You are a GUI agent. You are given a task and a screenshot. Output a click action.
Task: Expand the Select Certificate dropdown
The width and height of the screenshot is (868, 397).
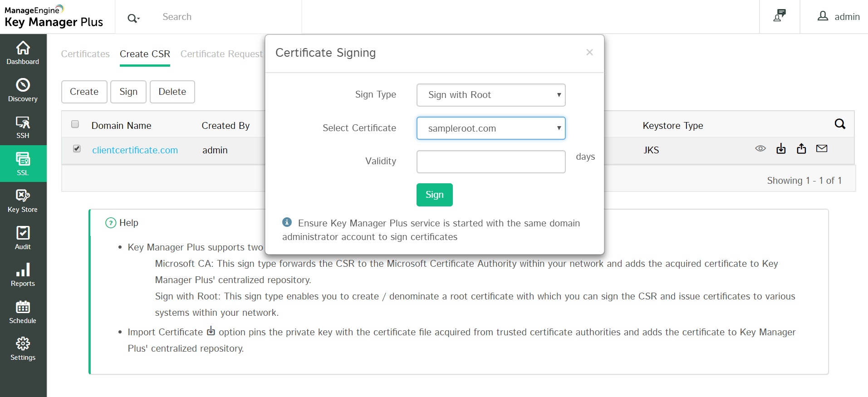[490, 128]
